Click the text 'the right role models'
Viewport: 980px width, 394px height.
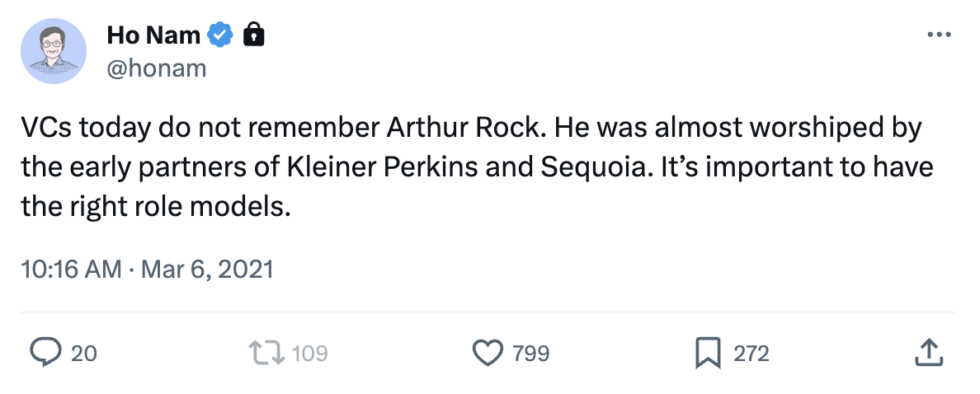click(155, 205)
